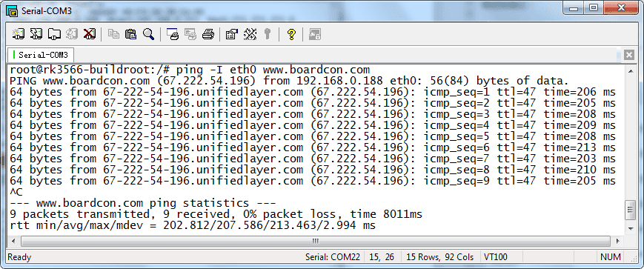Screen dimensions: 644x269
Task: Click the PING www.boardcon.com header line
Action: [289, 81]
